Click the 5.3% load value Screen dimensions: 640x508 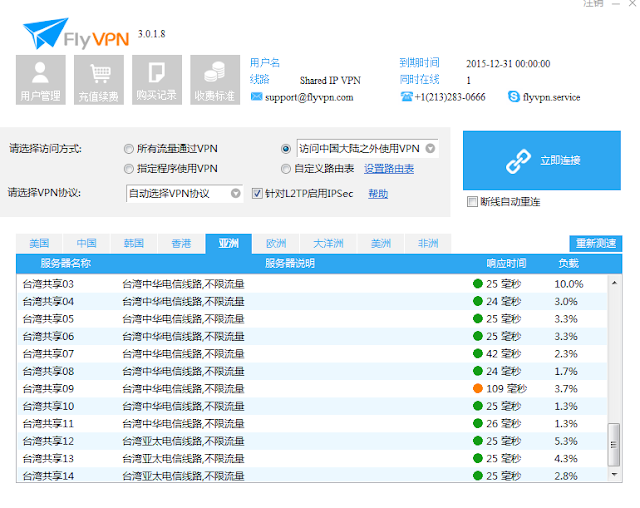[x=566, y=441]
